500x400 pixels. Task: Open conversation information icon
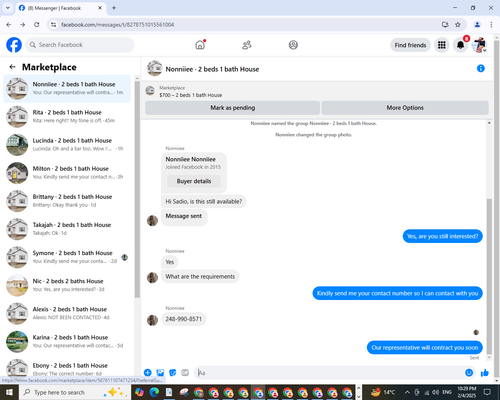481,68
